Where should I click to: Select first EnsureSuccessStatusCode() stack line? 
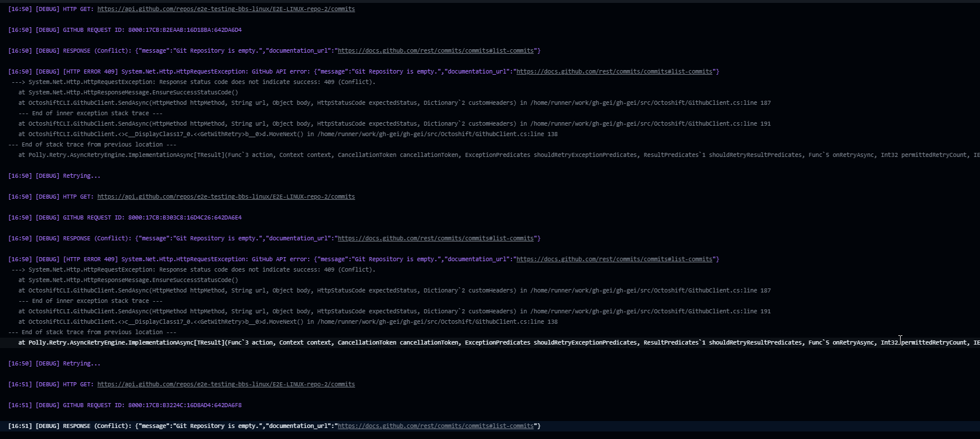pyautogui.click(x=128, y=93)
